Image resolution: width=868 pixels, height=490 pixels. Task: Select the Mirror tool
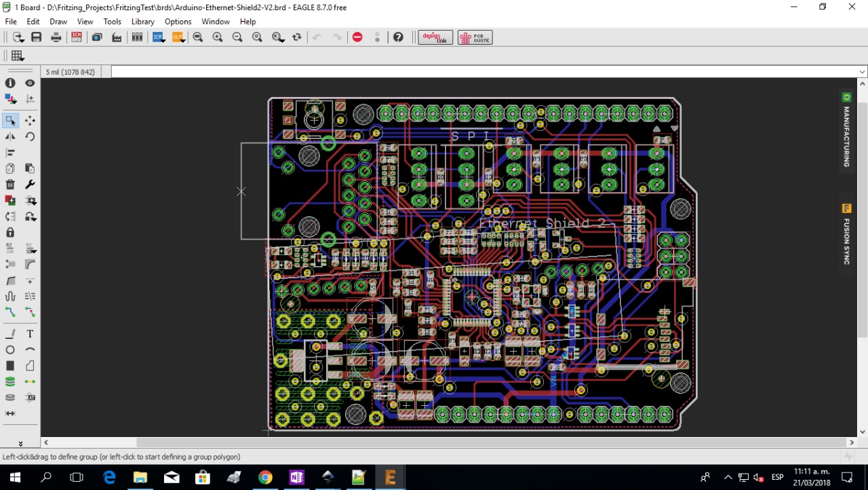click(x=10, y=136)
